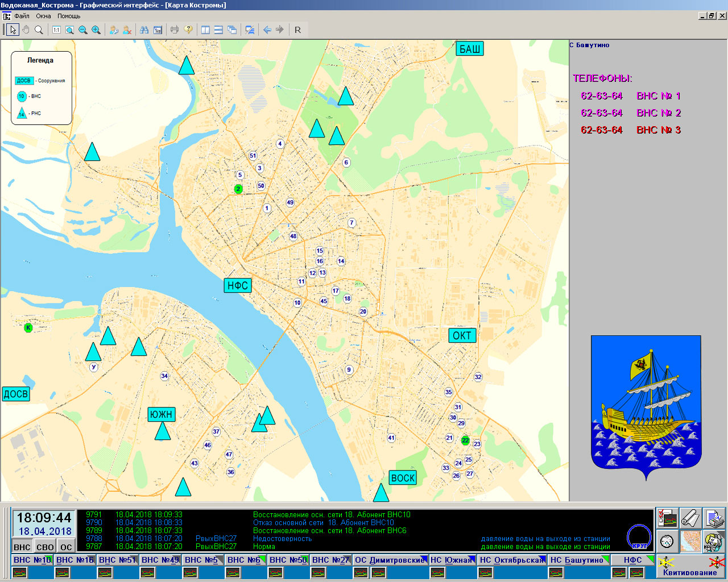Open НС Октябрьская station tab
The height and width of the screenshot is (582, 728).
coord(512,560)
